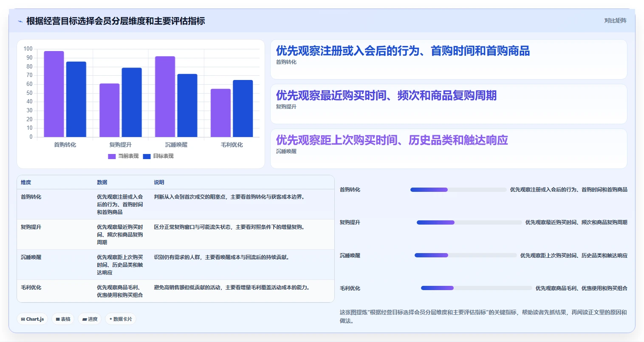Screen dimensions: 644x342
Task: Click the 100 value on the y-axis
Action: click(x=28, y=49)
